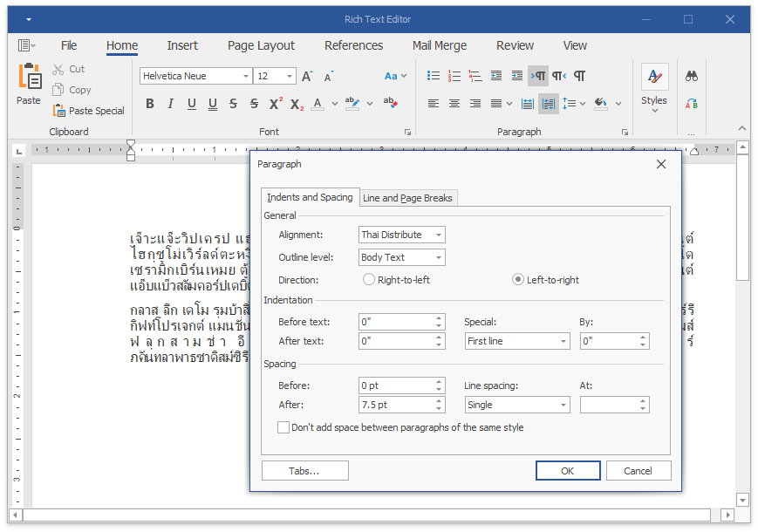Open the Page Layout ribbon tab
The height and width of the screenshot is (532, 758).
click(x=261, y=45)
